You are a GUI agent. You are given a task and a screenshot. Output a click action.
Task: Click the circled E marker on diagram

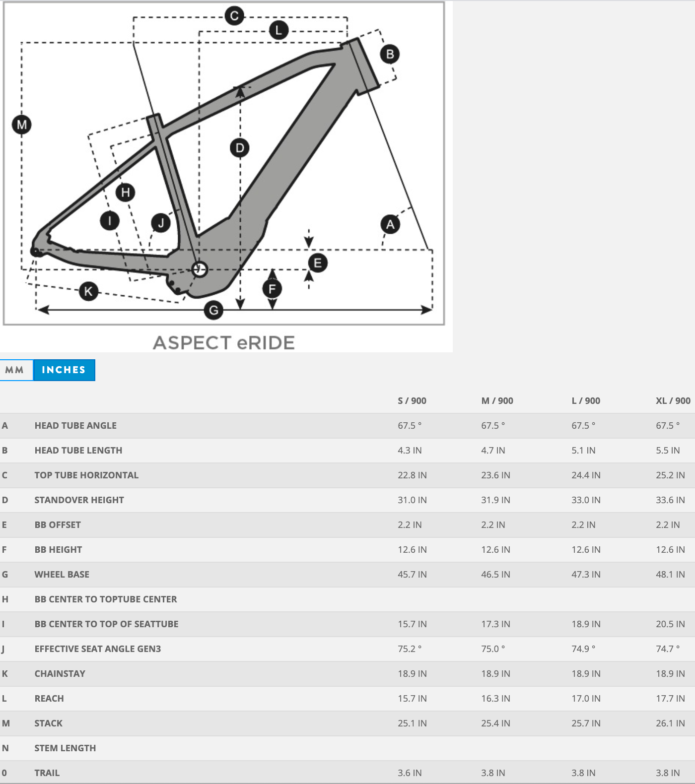(318, 263)
